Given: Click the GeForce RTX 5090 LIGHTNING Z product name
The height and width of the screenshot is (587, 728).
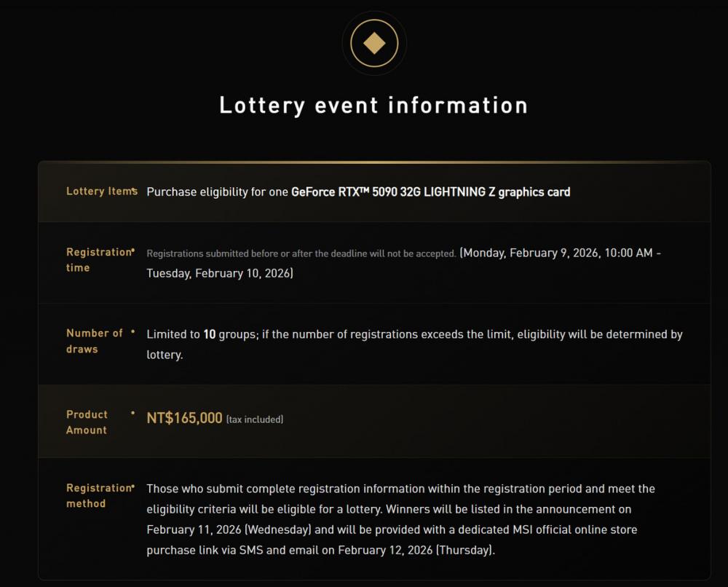Looking at the screenshot, I should [430, 192].
